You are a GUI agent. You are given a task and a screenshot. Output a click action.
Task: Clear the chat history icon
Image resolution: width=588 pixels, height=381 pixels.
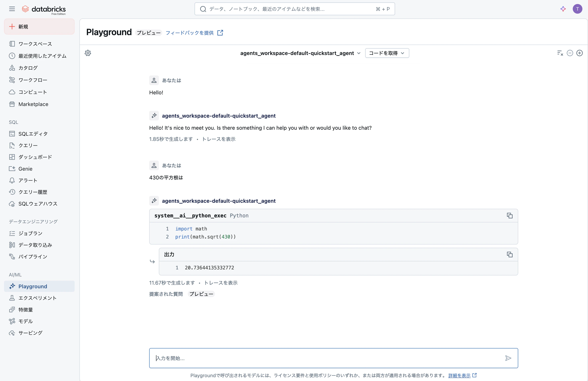560,53
